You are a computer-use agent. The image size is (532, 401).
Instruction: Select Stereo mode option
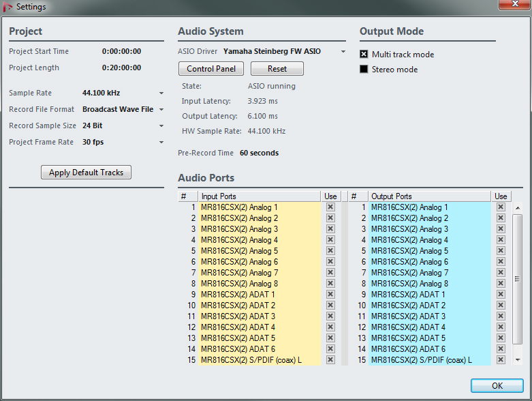click(364, 70)
